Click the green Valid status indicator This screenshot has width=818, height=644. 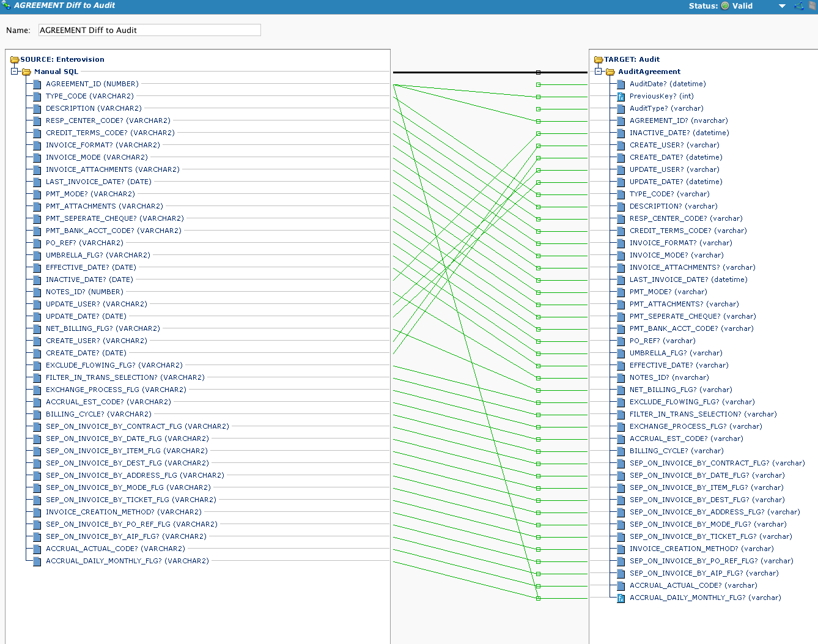click(725, 6)
